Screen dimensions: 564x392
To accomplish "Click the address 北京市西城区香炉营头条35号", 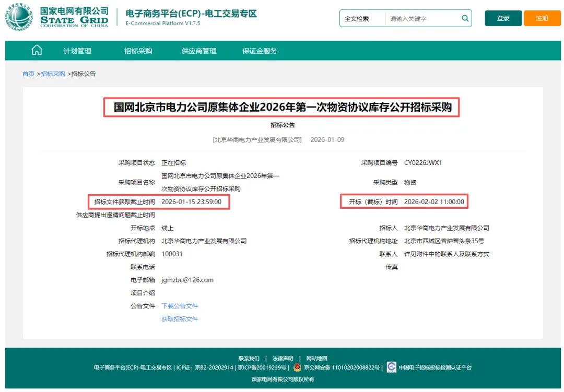I will point(444,241).
